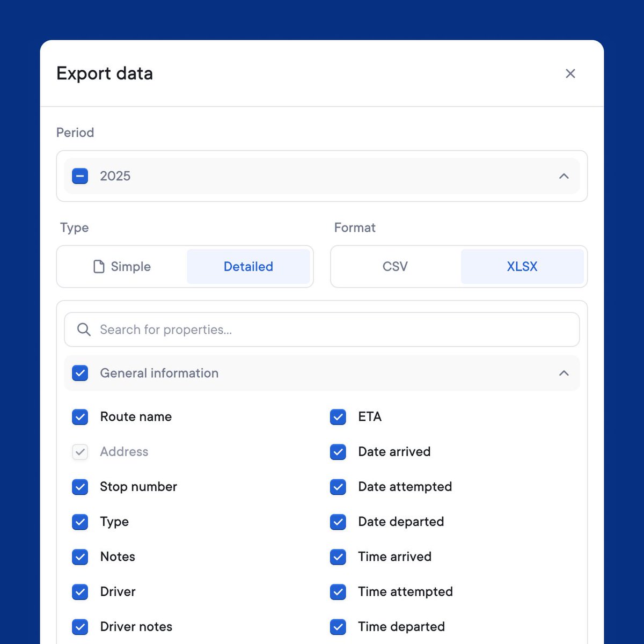This screenshot has height=644, width=644.
Task: Collapse the General information section chevron
Action: point(563,373)
